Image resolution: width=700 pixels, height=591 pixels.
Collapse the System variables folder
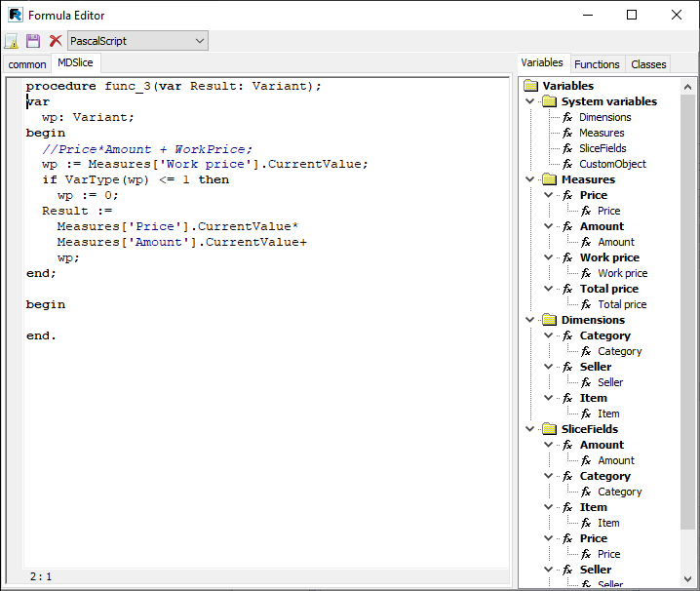coord(530,101)
